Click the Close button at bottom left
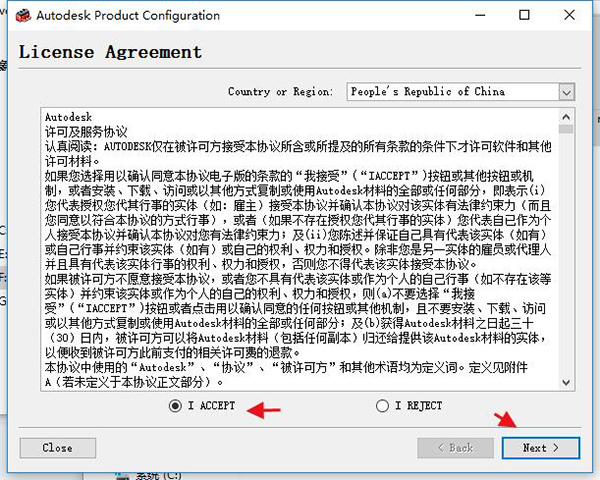This screenshot has width=600, height=480. 58,448
